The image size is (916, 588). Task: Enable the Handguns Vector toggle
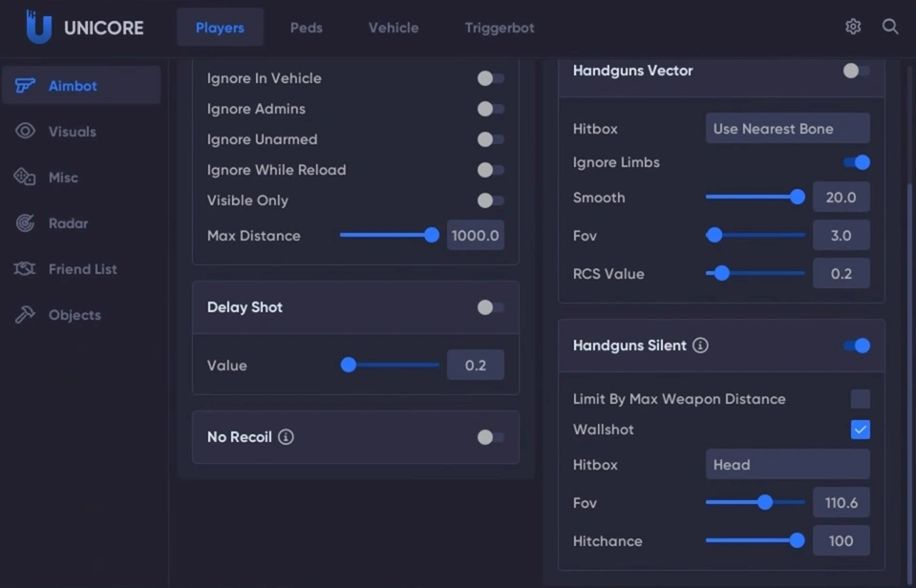(857, 71)
